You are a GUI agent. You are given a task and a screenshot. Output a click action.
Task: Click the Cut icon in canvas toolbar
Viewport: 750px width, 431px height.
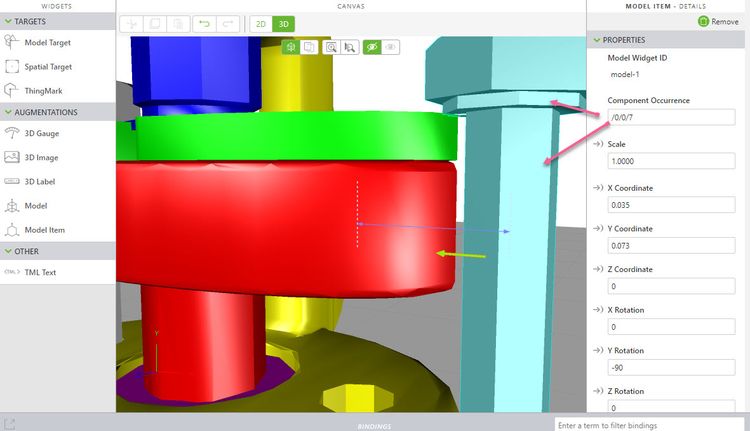coord(132,24)
